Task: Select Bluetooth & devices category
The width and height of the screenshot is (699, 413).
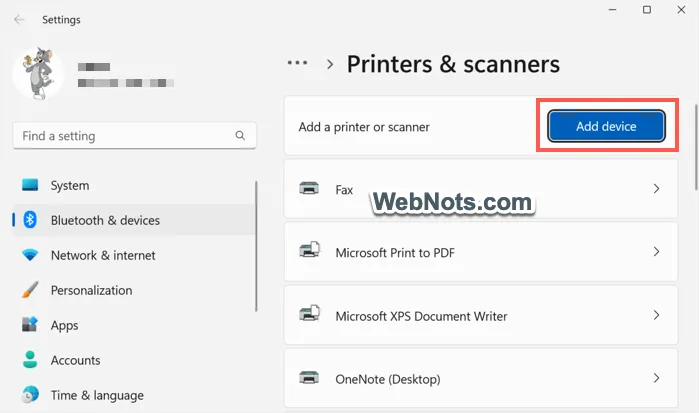Action: coord(134,220)
